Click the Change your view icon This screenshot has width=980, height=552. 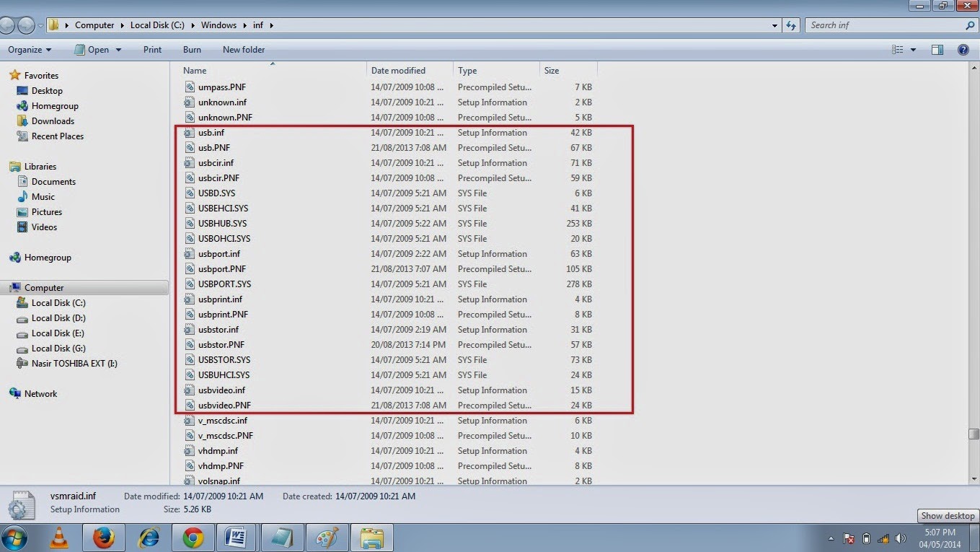pyautogui.click(x=898, y=50)
